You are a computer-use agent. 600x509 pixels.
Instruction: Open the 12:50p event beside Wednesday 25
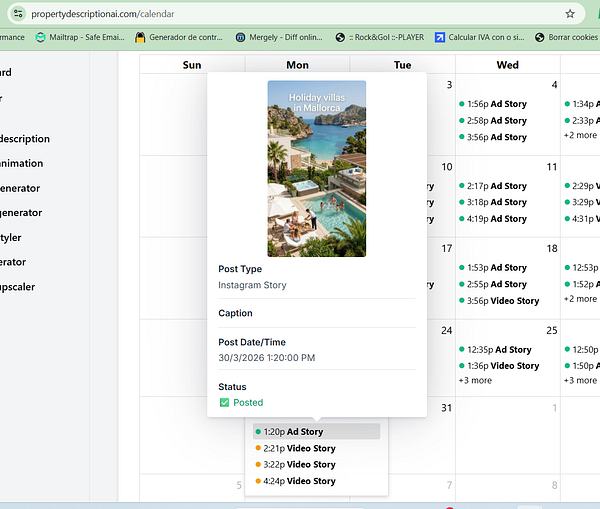tap(582, 350)
